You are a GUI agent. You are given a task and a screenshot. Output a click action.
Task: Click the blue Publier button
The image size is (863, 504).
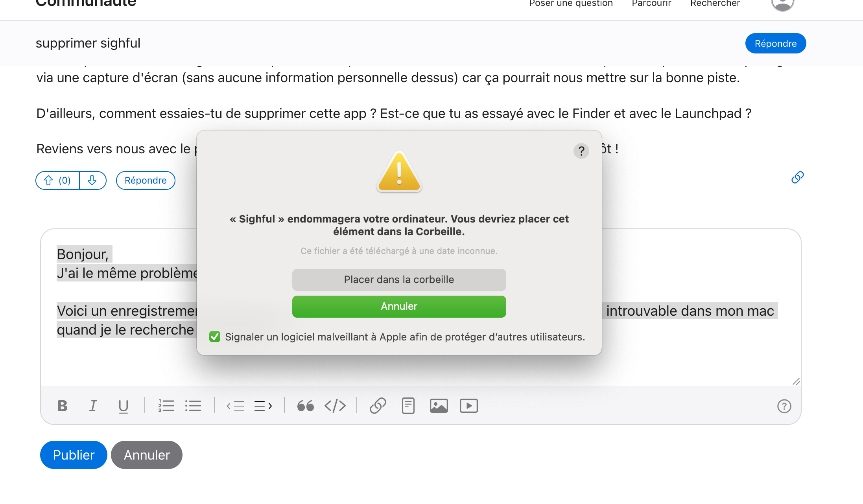[x=74, y=455]
